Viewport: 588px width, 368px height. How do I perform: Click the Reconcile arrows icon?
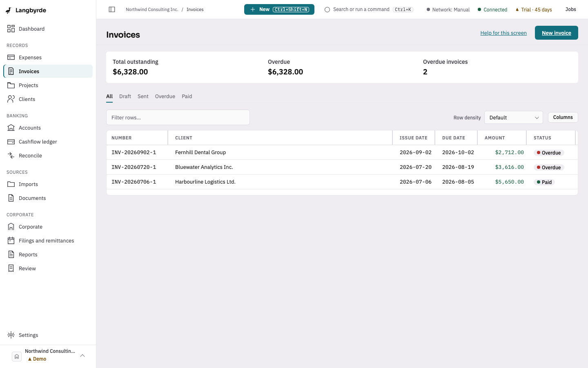click(x=11, y=155)
